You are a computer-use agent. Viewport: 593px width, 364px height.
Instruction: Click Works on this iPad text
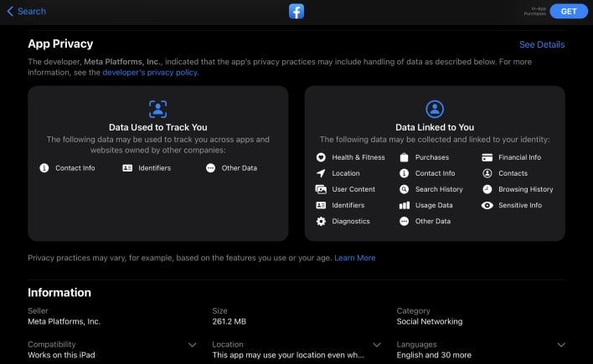click(x=61, y=355)
